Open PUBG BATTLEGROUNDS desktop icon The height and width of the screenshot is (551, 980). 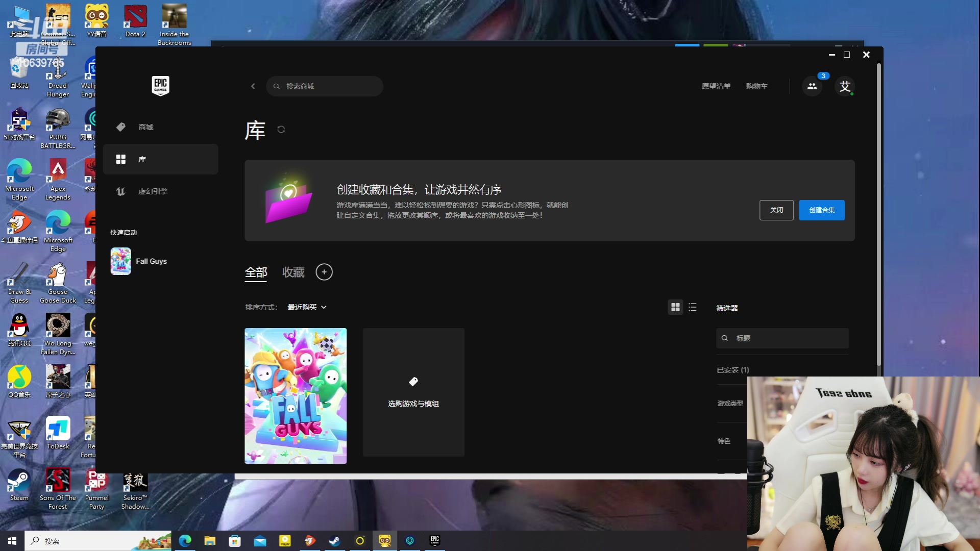(58, 129)
